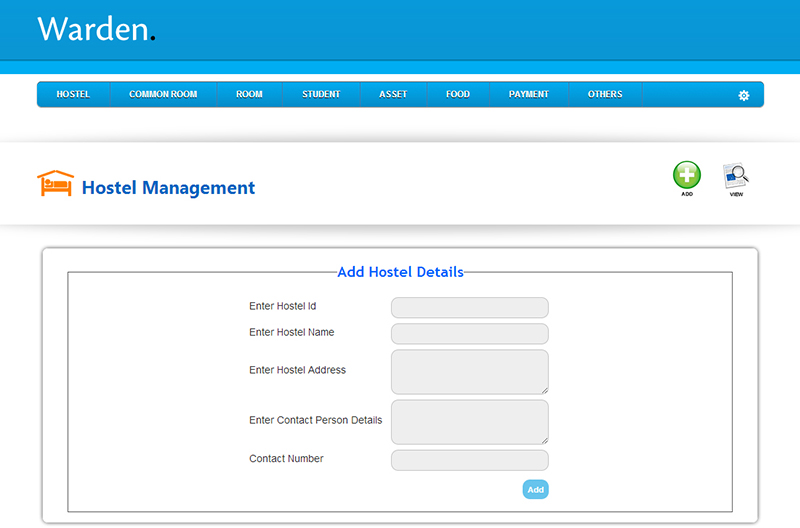Click the green Add hostel icon
Viewport: 800px width, 528px height.
coord(686,175)
